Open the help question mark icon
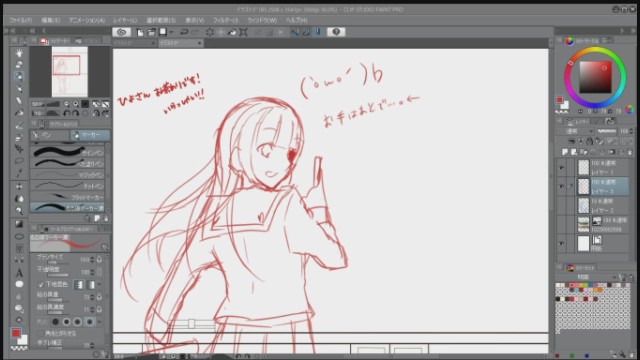 pyautogui.click(x=336, y=32)
